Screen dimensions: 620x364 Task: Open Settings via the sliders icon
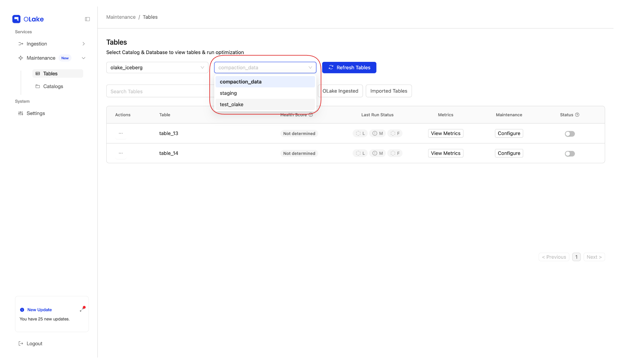[x=20, y=113]
